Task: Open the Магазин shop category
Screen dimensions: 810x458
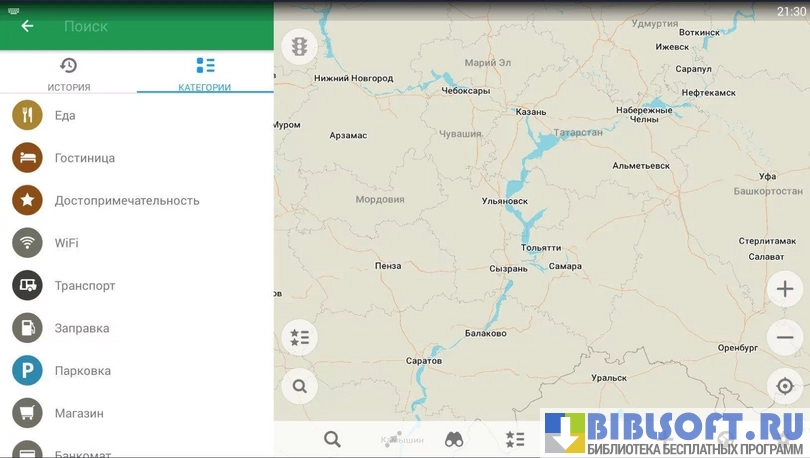Action: [79, 413]
